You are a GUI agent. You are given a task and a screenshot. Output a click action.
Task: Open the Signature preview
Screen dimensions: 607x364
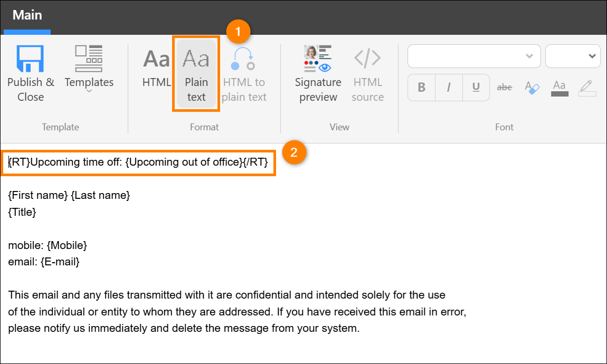318,74
